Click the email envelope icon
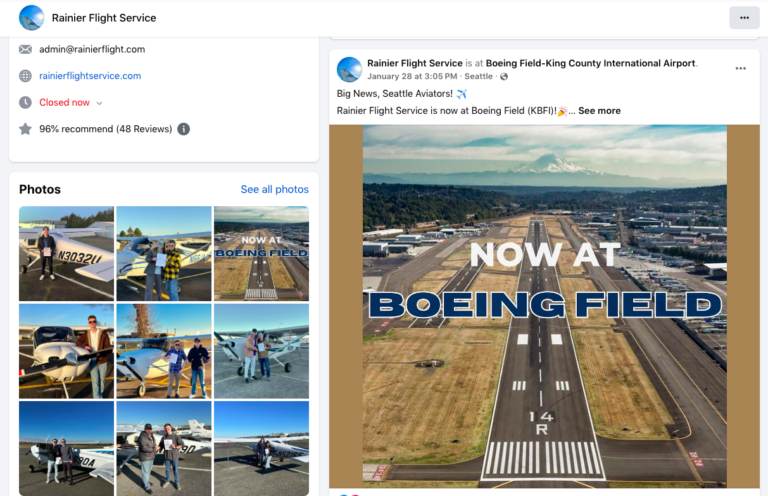The height and width of the screenshot is (496, 768). (25, 49)
